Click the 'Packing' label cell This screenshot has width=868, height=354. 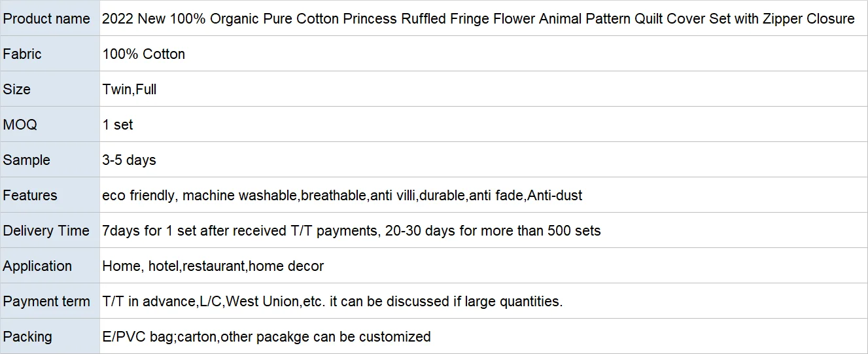click(50, 336)
